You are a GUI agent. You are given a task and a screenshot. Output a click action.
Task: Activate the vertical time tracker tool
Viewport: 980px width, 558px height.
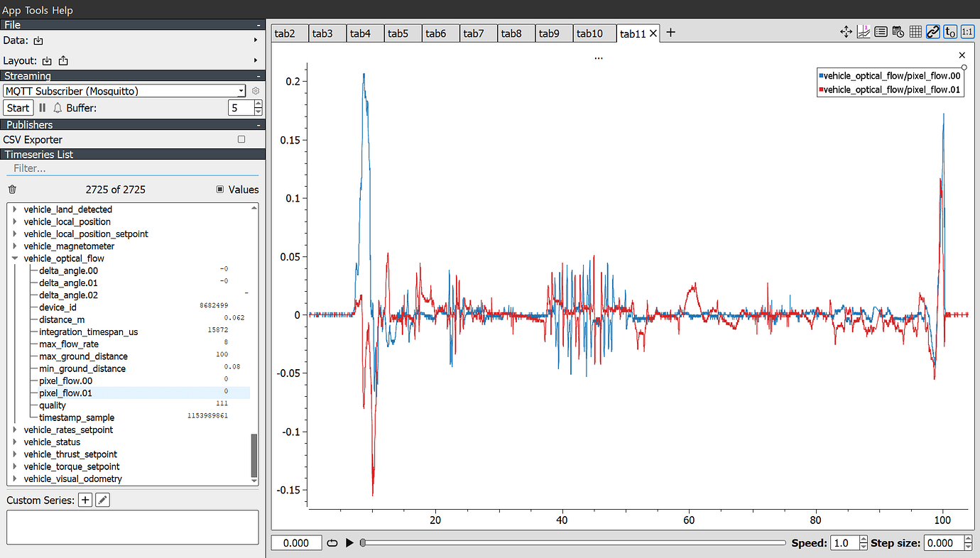pos(863,32)
